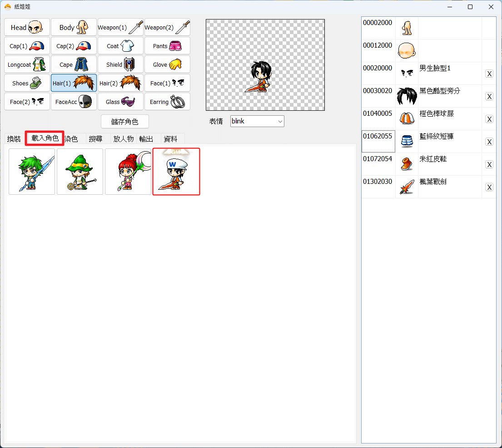This screenshot has height=448, width=502.
Task: Switch to the 染色 dye tab
Action: pos(71,139)
